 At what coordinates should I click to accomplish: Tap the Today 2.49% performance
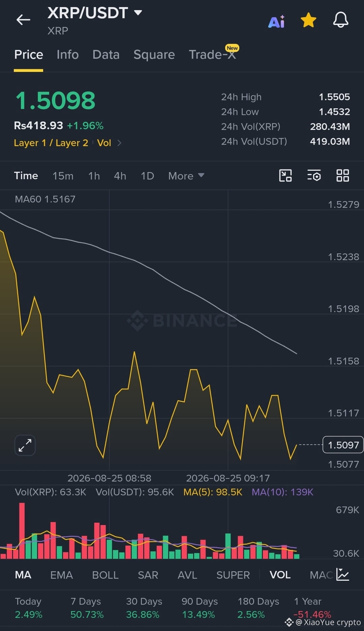[x=29, y=608]
